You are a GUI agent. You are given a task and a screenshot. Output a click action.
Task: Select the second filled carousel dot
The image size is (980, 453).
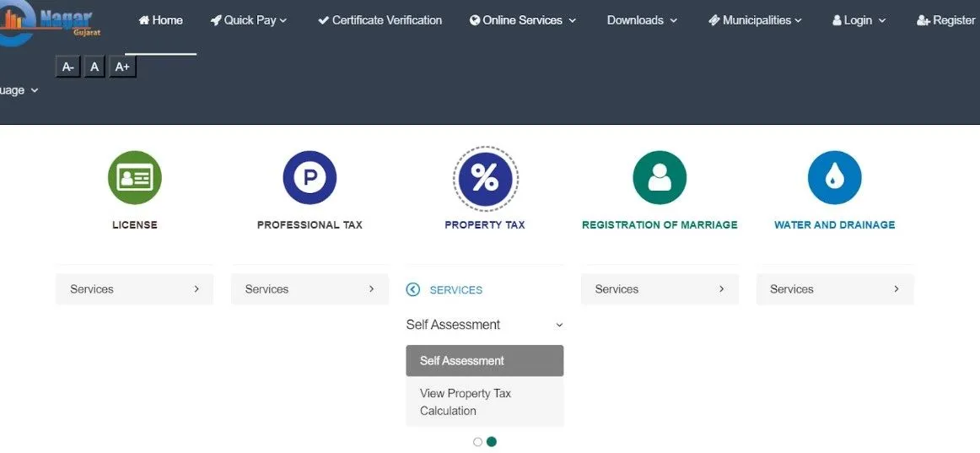coord(492,442)
